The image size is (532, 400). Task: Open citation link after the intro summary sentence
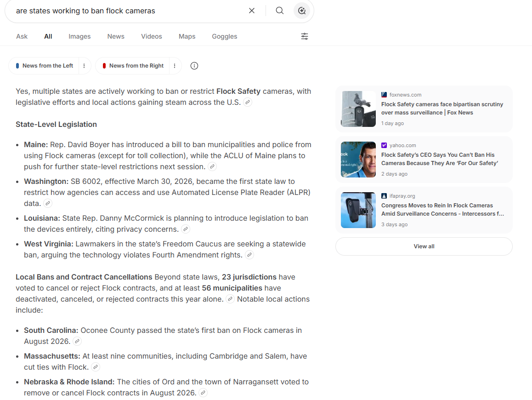point(248,102)
